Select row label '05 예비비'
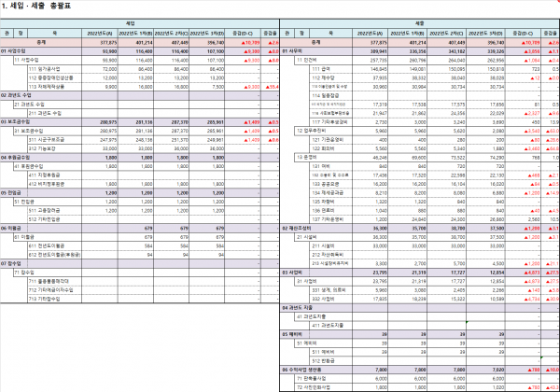The width and height of the screenshot is (560, 392). [x=292, y=334]
